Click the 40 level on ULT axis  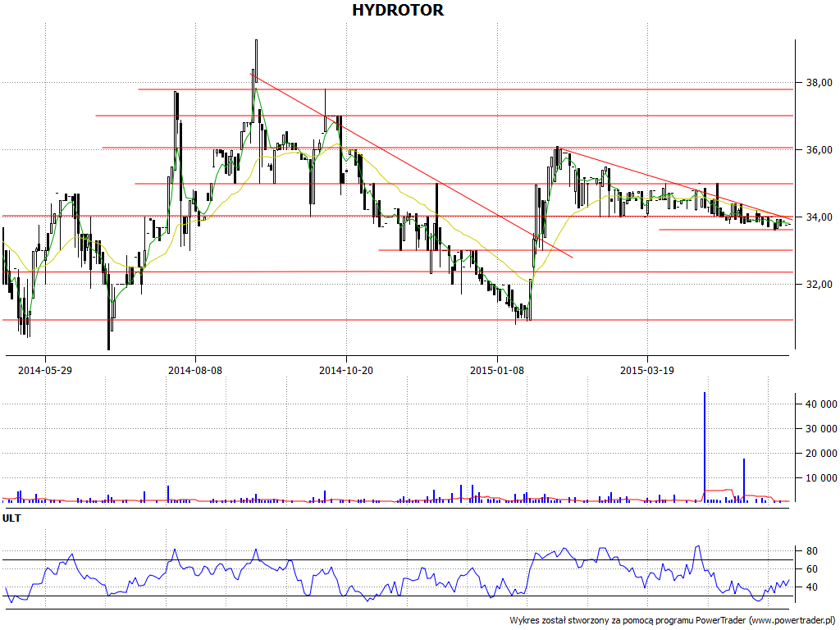pyautogui.click(x=811, y=587)
